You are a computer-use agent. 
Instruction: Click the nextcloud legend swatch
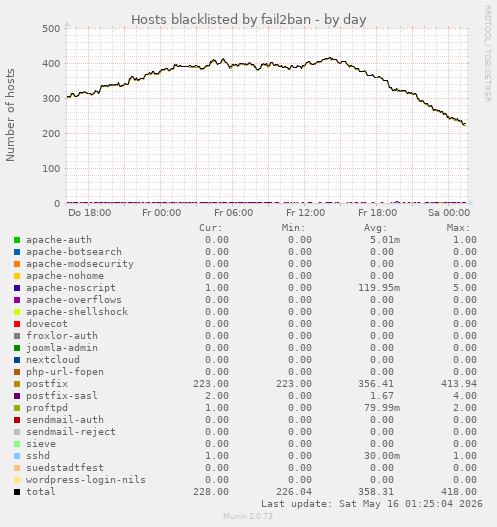[x=17, y=360]
